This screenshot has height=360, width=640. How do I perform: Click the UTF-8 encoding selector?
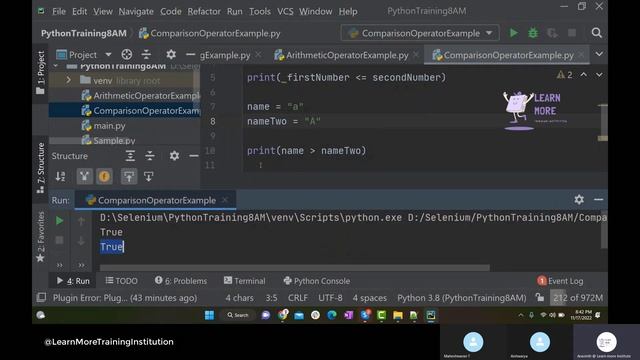point(330,298)
